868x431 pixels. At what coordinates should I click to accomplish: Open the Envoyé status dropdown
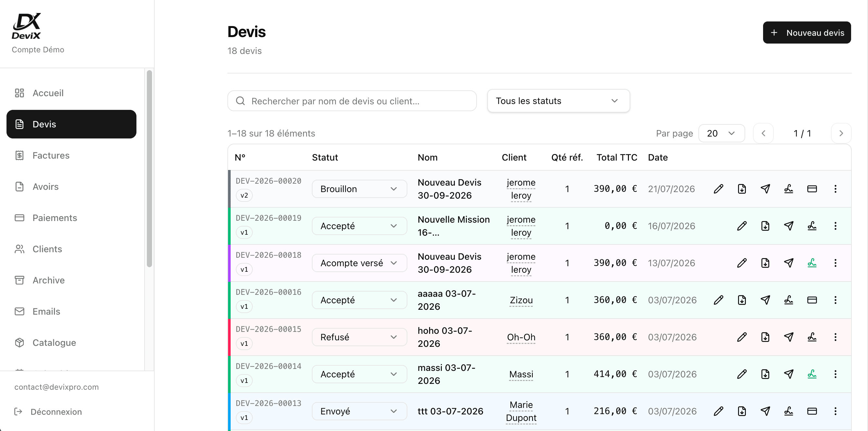pyautogui.click(x=359, y=411)
